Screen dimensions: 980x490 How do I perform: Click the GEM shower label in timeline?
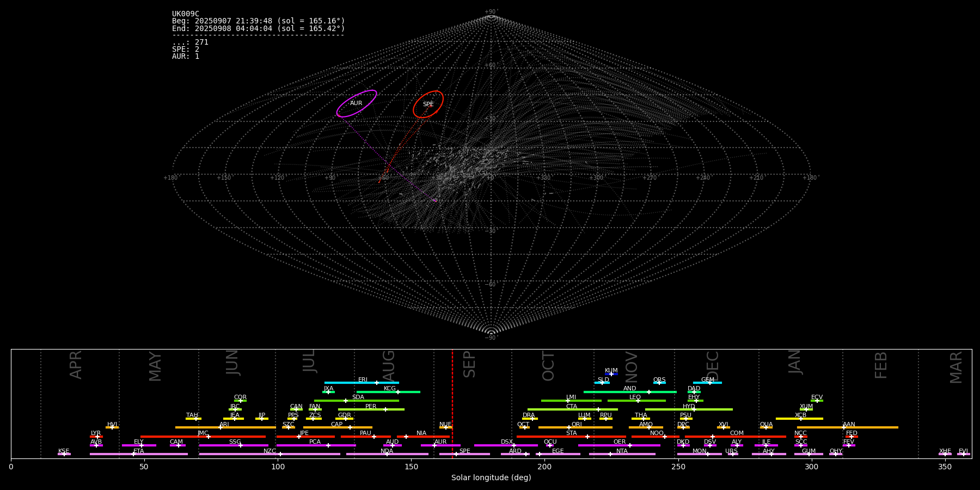708,380
